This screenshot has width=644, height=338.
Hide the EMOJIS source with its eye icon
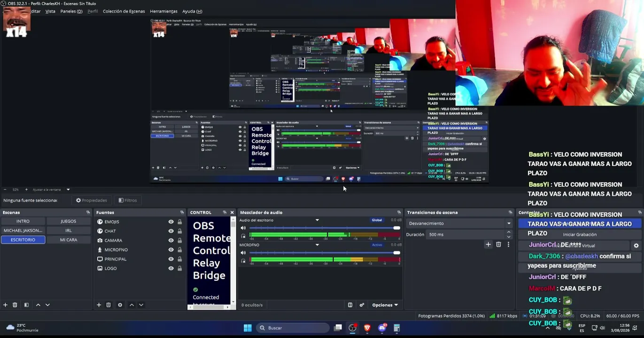[171, 222]
